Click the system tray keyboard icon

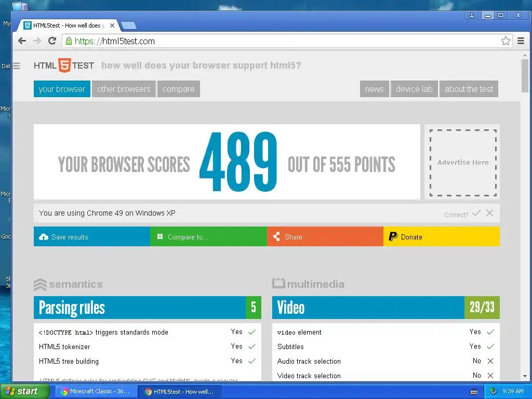[474, 392]
